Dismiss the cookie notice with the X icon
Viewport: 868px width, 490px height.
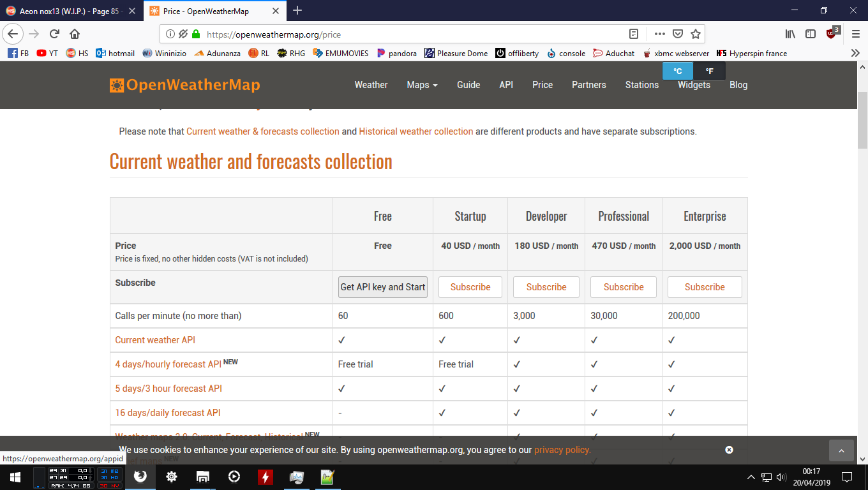[x=729, y=450]
